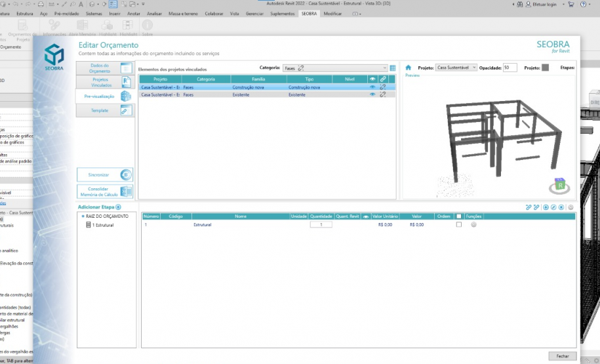Click the print icon in quick access toolbar
Viewport: 600px width, 364px height.
[41, 4]
